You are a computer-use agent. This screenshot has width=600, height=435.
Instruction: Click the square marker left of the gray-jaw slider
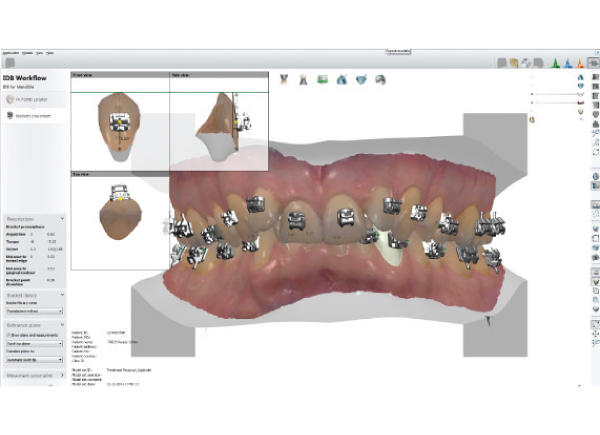click(532, 94)
